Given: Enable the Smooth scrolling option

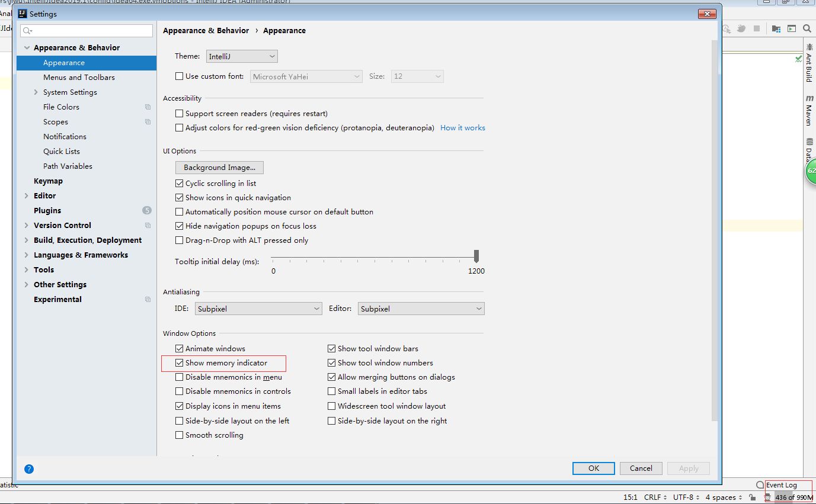Looking at the screenshot, I should tap(180, 435).
